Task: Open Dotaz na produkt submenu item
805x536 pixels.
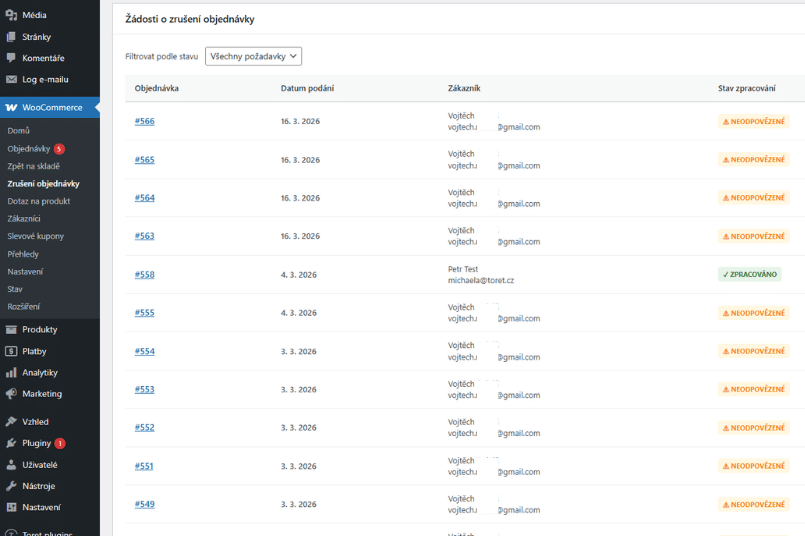Action: click(39, 201)
